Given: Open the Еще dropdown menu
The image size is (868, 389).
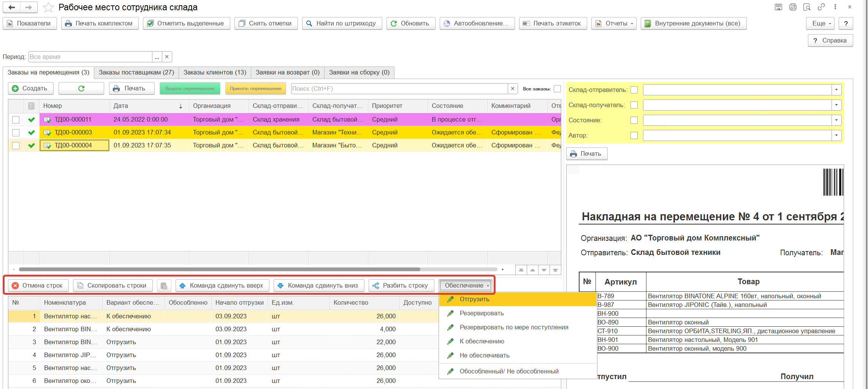Looking at the screenshot, I should [x=820, y=24].
